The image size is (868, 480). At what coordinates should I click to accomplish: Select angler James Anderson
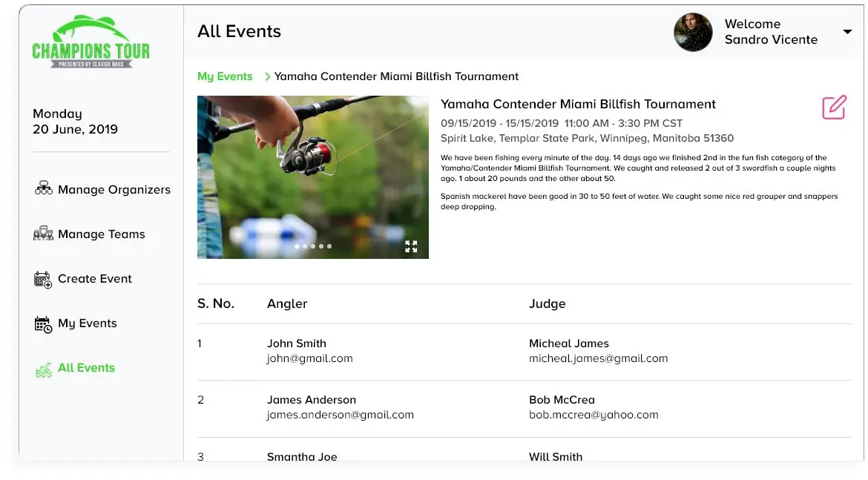point(312,400)
